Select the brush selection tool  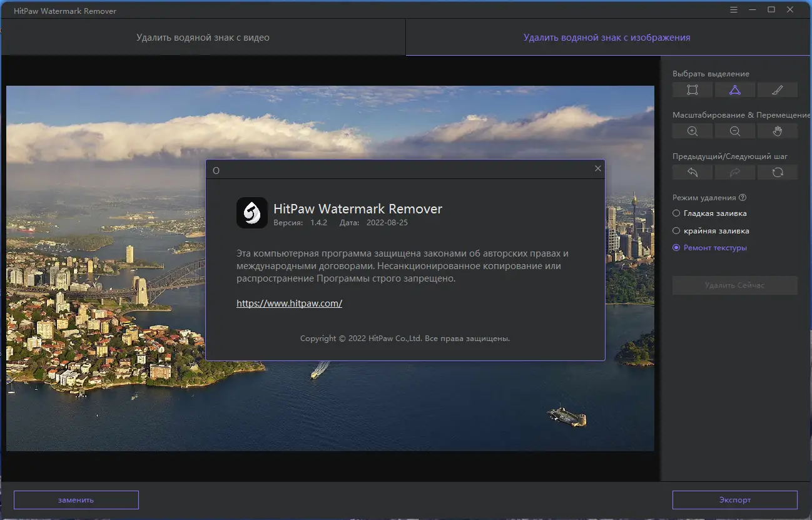point(778,90)
